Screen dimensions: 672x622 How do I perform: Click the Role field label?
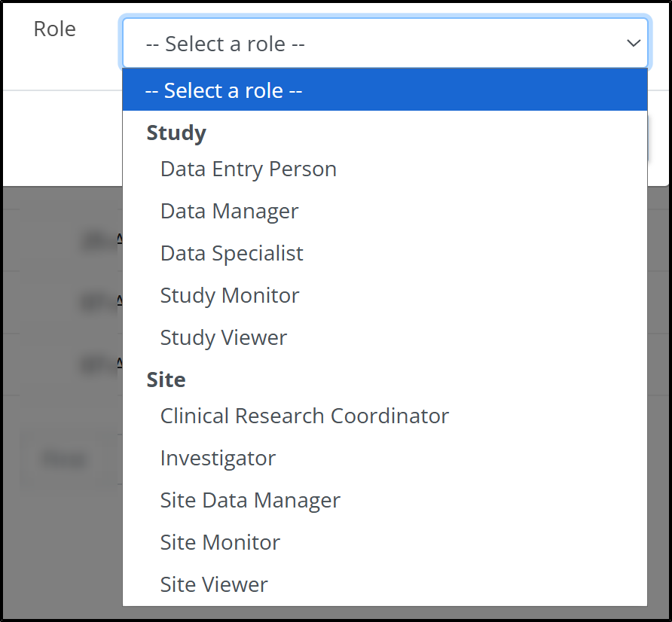click(x=55, y=29)
